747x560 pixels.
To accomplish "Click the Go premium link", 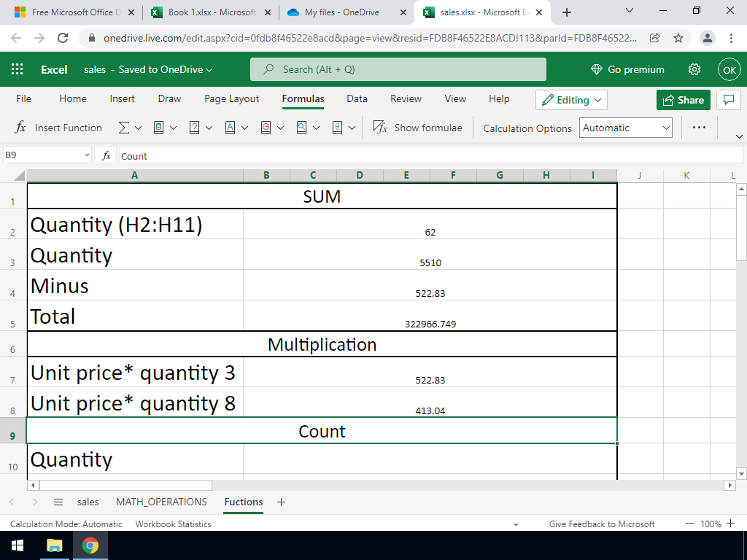I will pyautogui.click(x=627, y=69).
